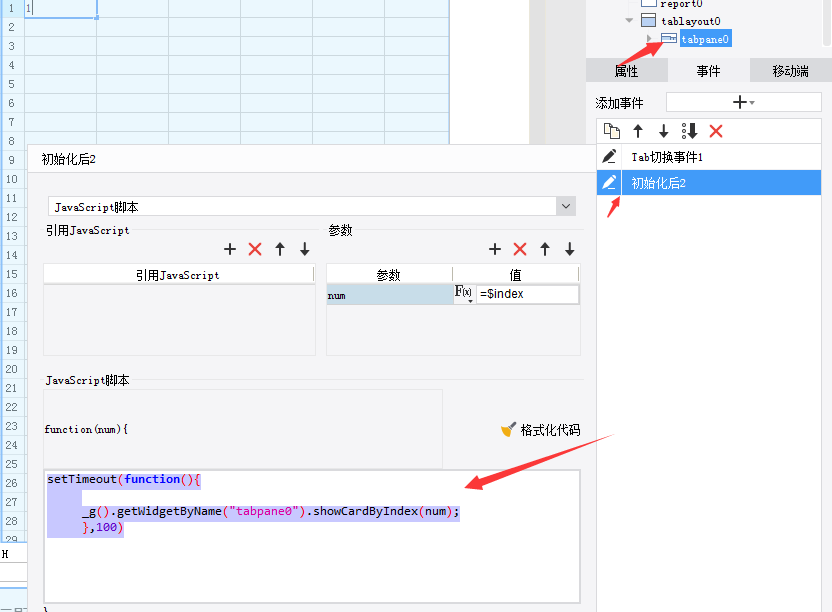Click the showCardByIndex code line
The width and height of the screenshot is (832, 612).
pyautogui.click(x=271, y=511)
